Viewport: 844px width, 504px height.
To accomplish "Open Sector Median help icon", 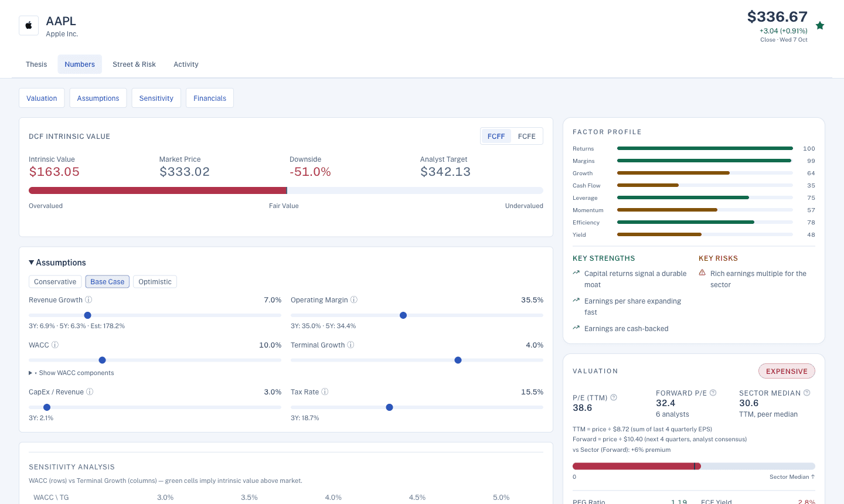I will click(806, 393).
